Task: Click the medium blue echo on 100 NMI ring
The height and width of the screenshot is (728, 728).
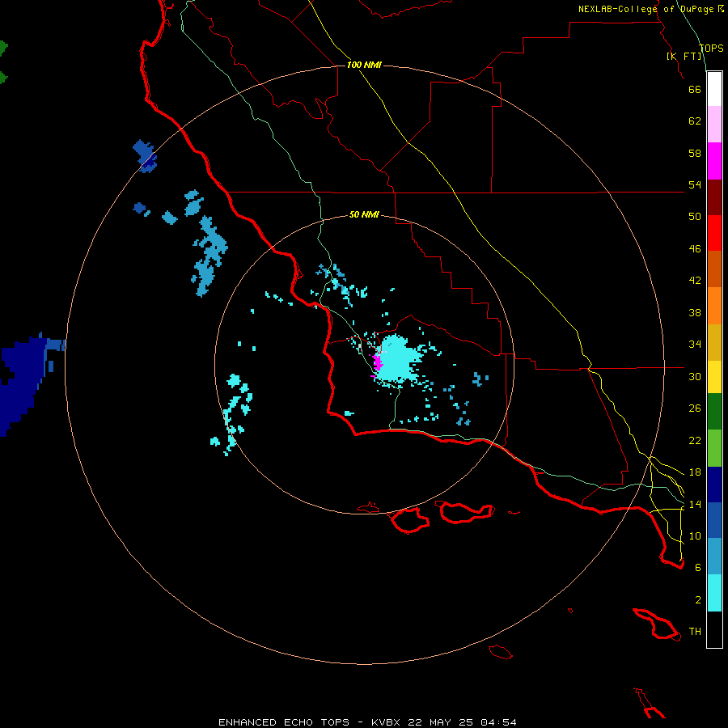Action: tap(146, 155)
